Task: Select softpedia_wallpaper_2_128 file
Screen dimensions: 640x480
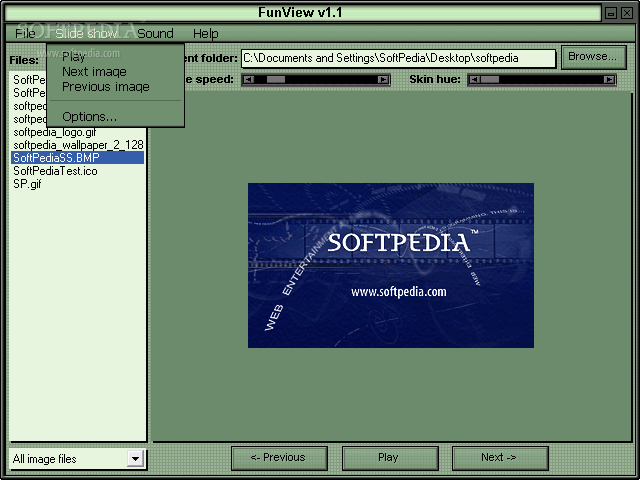Action: (78, 145)
